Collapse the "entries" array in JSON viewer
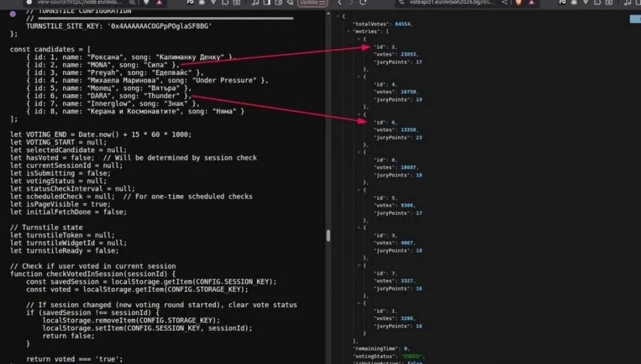 348,32
